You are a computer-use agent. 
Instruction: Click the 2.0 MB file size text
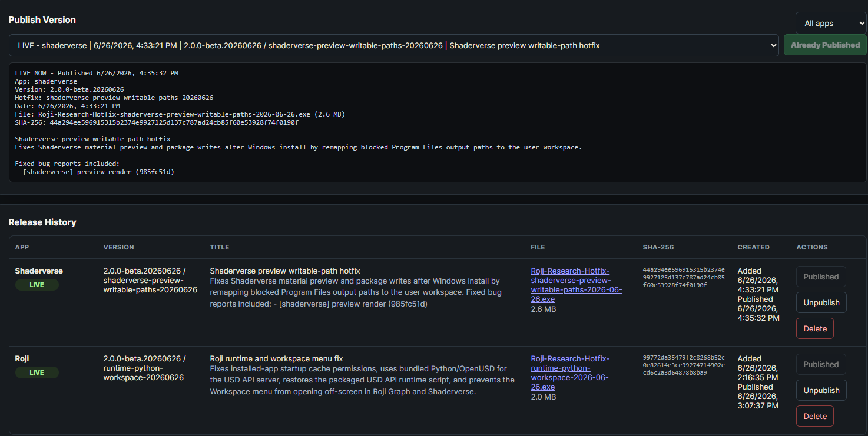(x=542, y=397)
